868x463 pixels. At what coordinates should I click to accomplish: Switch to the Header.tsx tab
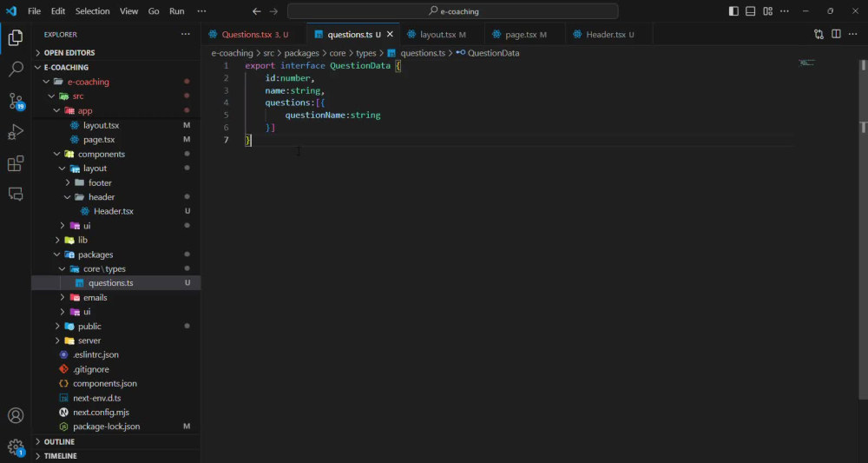609,35
